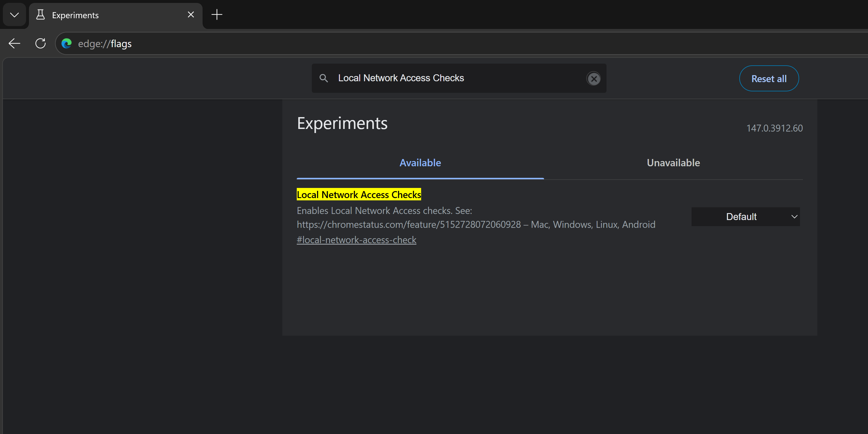Focus the flags search box
Viewport: 868px width, 434px height.
click(x=455, y=78)
